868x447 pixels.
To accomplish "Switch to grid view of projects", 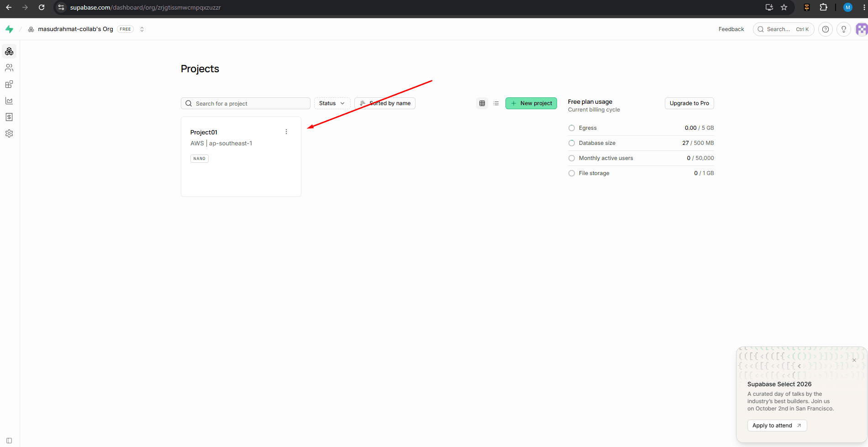I will point(482,103).
